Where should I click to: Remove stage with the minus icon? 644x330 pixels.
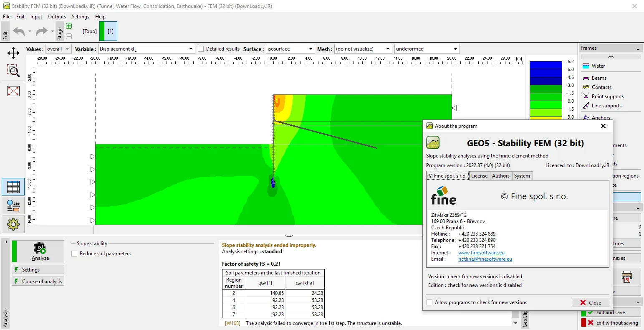pos(69,36)
